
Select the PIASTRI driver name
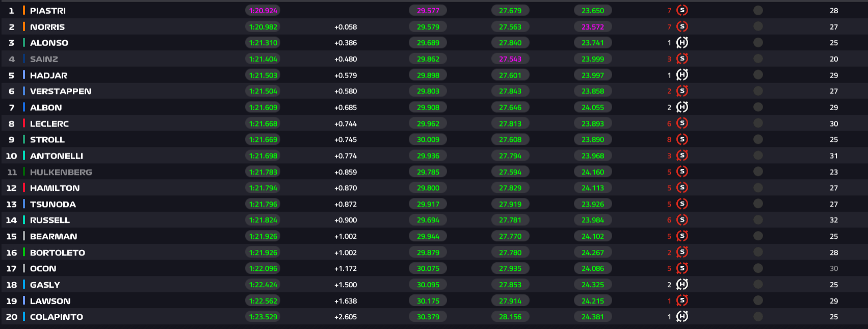48,11
